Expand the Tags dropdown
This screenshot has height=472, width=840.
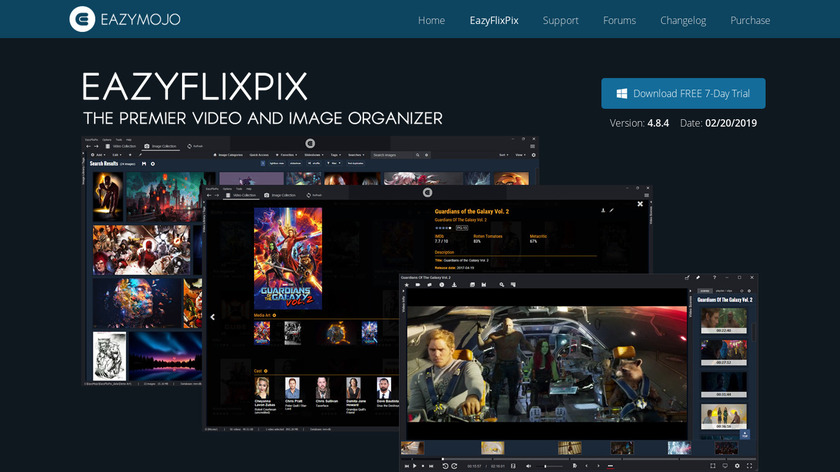(336, 155)
